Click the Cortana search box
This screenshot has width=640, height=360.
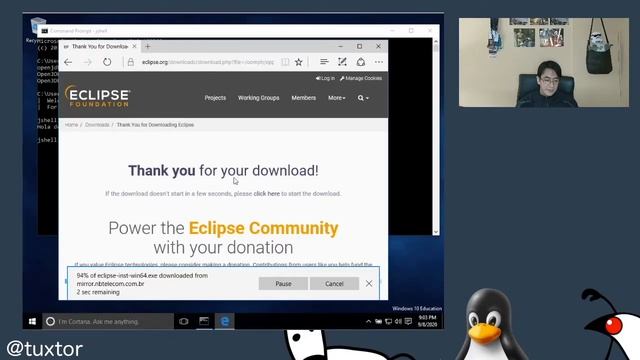point(108,322)
